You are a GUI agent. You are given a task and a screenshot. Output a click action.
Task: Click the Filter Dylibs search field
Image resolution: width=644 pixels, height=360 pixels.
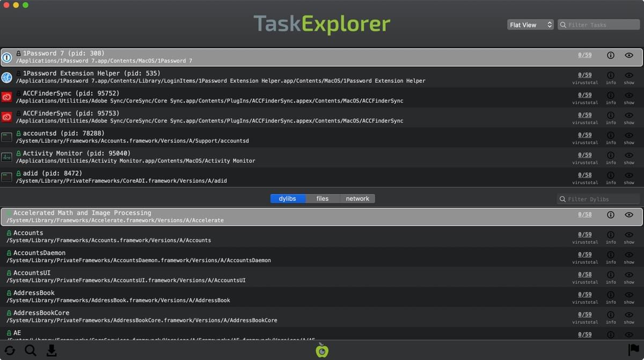(598, 199)
